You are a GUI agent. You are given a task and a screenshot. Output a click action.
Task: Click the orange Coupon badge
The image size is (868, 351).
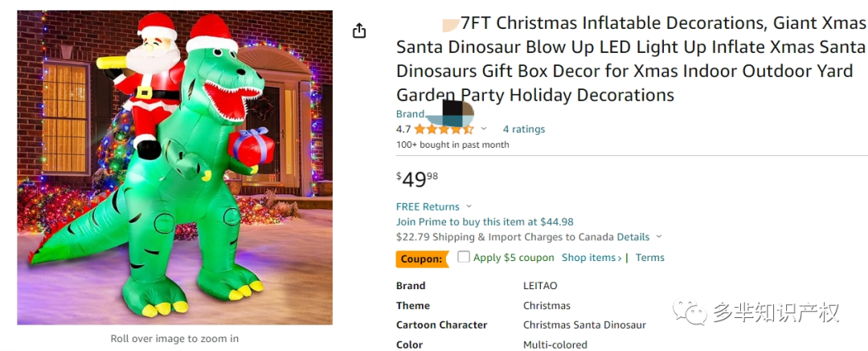(422, 259)
